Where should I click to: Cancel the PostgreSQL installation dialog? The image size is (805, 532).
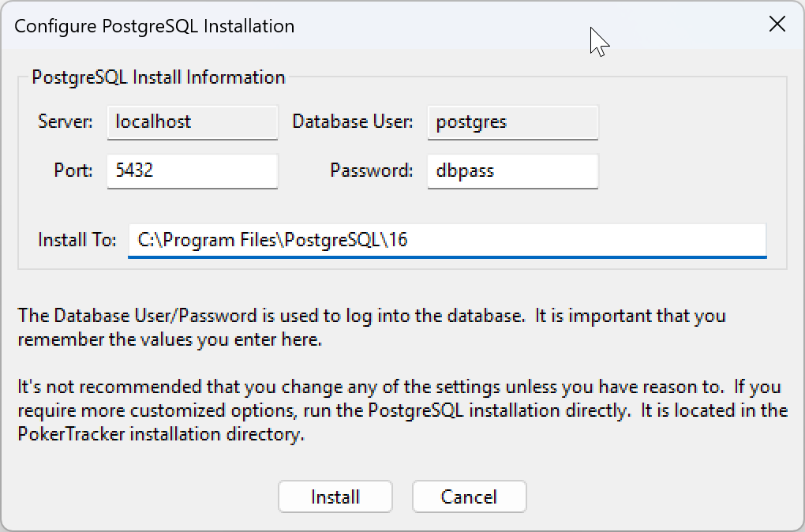tap(470, 496)
